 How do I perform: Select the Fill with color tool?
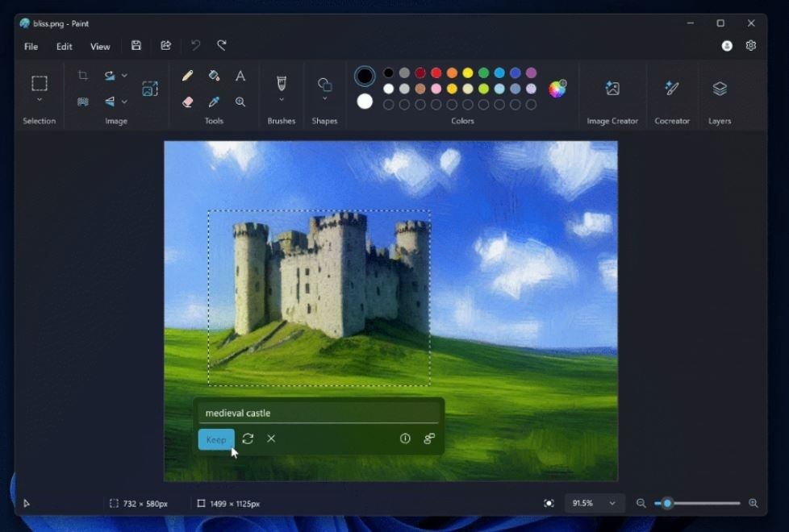coord(213,76)
